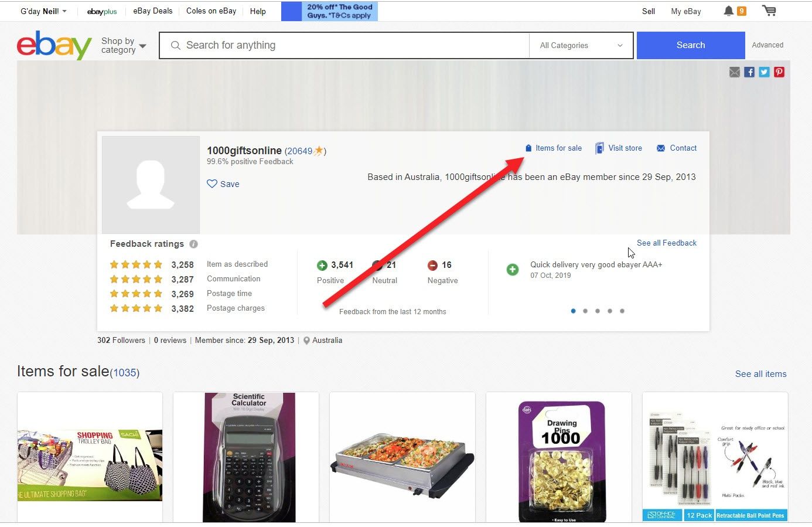Click the Contact seller link

683,148
